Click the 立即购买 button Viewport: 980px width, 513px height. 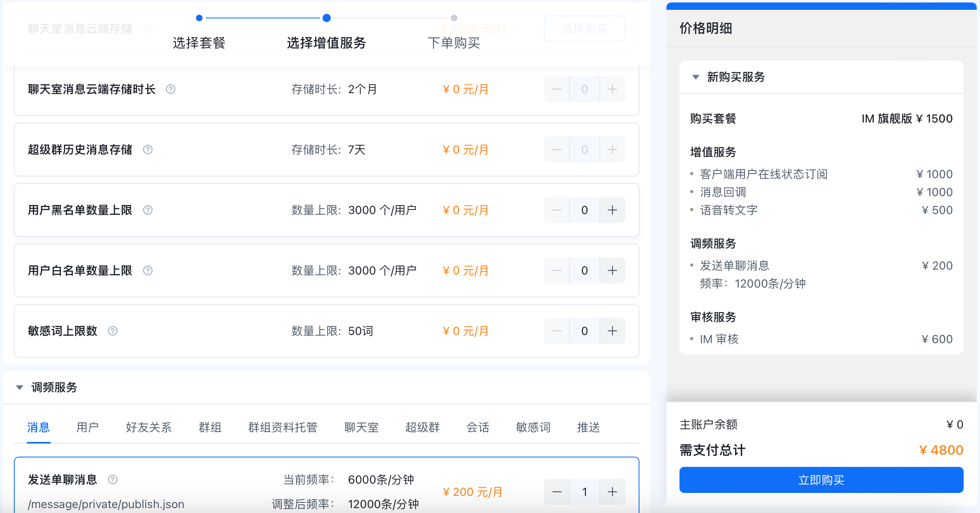click(821, 480)
